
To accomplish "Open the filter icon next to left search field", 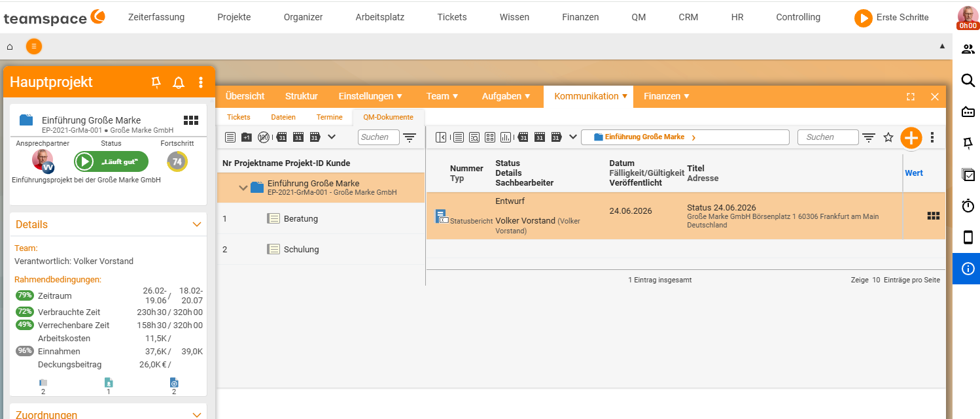I will (x=410, y=137).
